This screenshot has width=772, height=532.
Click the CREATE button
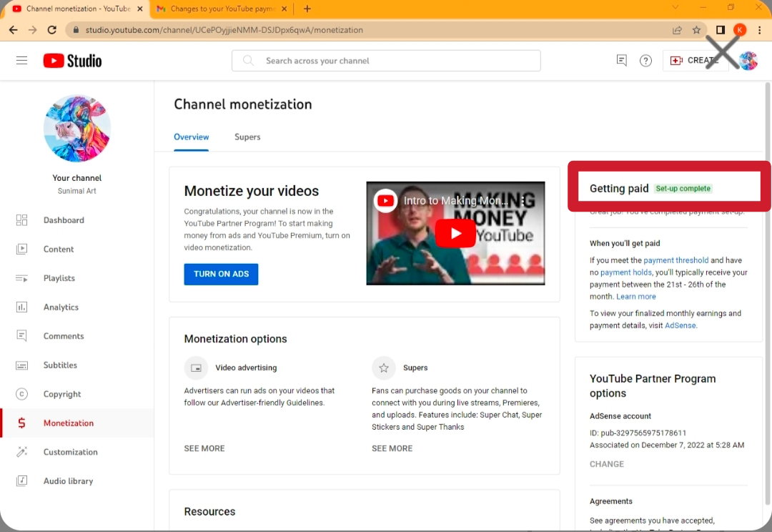point(696,61)
